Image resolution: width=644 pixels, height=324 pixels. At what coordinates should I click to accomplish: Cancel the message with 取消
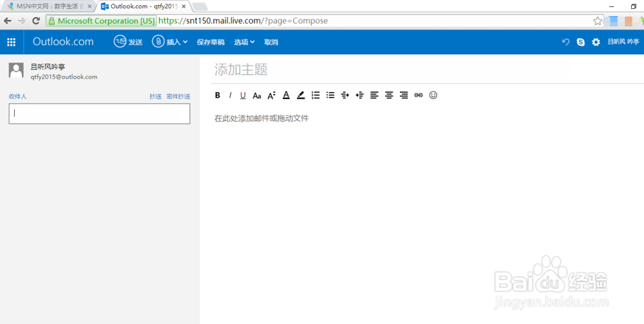[x=271, y=42]
